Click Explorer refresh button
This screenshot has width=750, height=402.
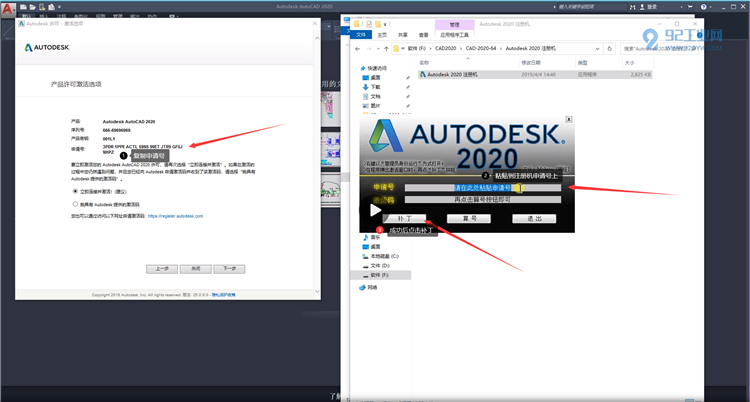(x=609, y=49)
